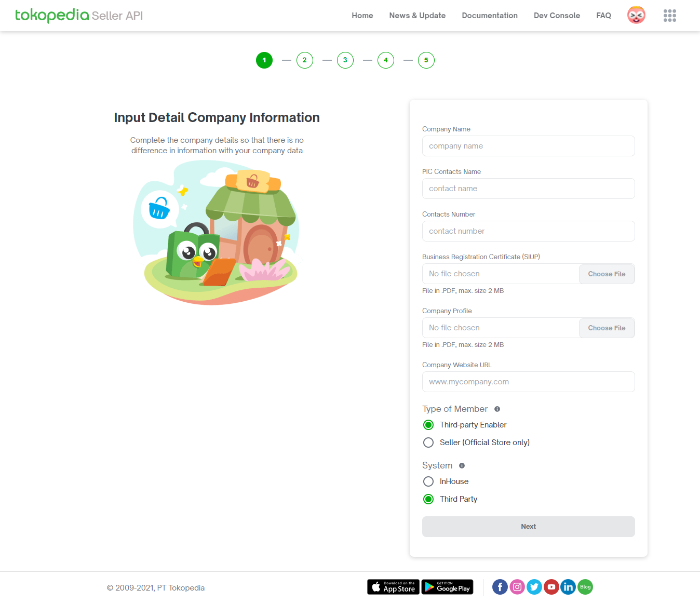This screenshot has height=603, width=700.
Task: Click the green Blog icon
Action: 585,587
